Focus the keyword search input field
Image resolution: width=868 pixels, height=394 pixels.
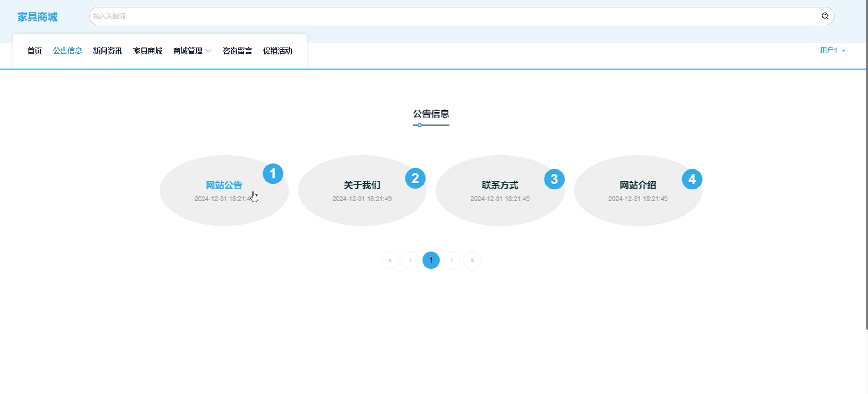point(438,16)
